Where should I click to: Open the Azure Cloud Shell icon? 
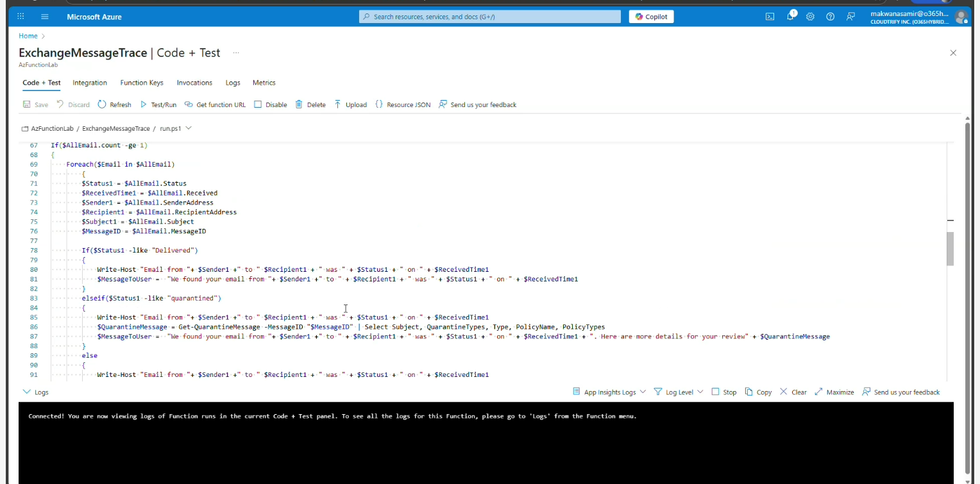tap(770, 17)
